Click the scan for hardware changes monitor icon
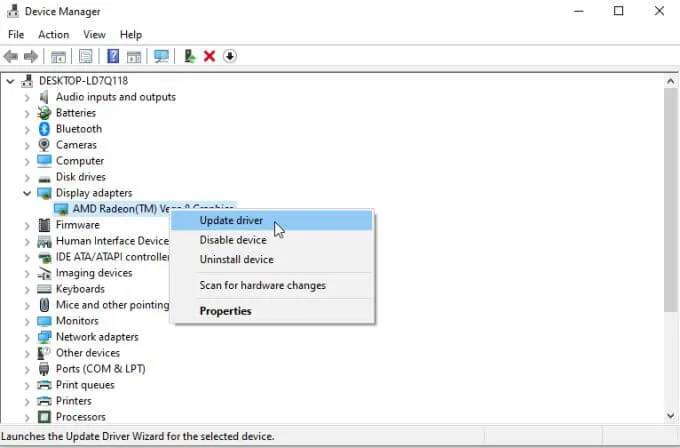The height and width of the screenshot is (448, 680). pyautogui.click(x=161, y=56)
